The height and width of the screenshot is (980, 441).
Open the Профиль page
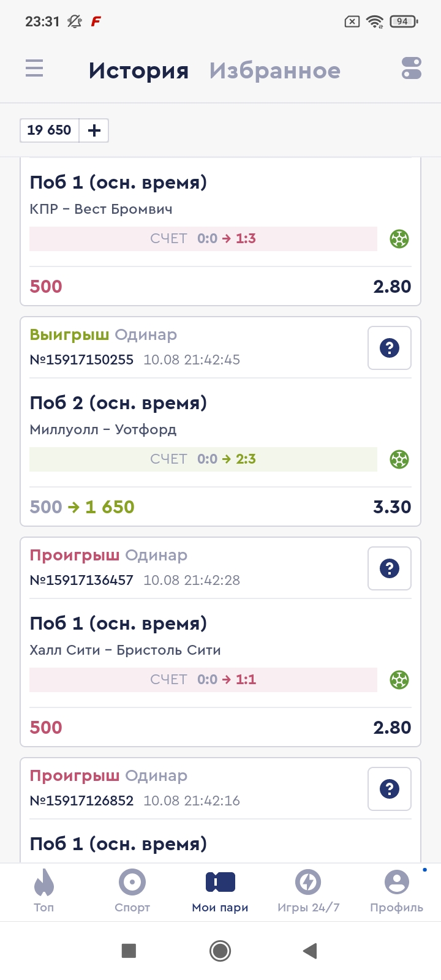pos(397,891)
